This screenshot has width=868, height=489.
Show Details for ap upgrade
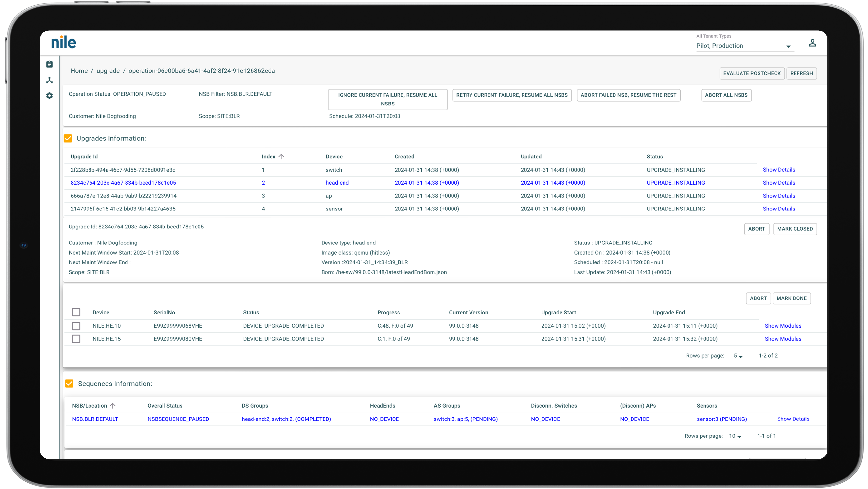click(x=779, y=196)
